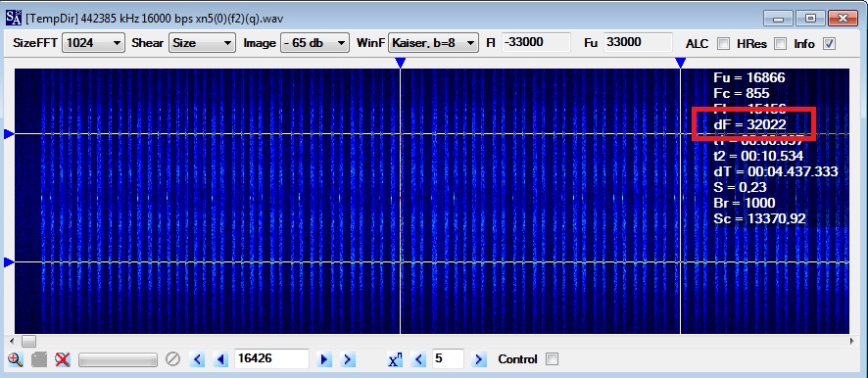Click the lower frequency marker triangle on left
This screenshot has width=868, height=378.
coord(9,262)
